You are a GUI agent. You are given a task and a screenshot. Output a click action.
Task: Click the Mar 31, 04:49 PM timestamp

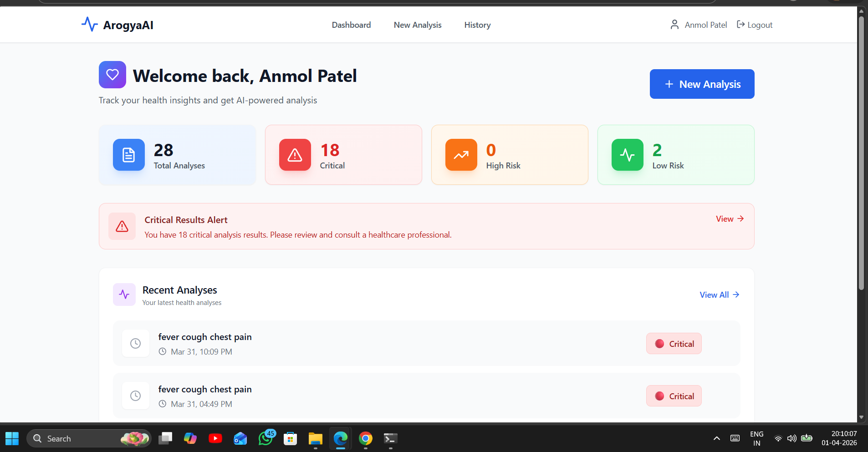coord(201,404)
